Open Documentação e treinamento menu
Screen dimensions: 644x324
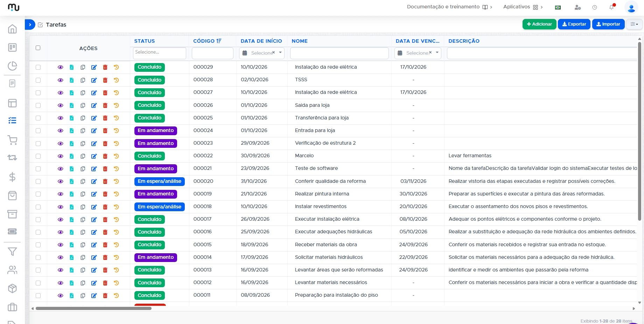coord(449,7)
